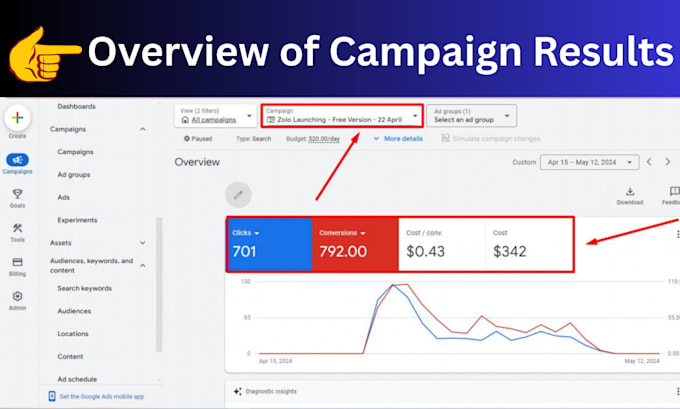Expand More details chevron
The image size is (680, 409).
376,139
